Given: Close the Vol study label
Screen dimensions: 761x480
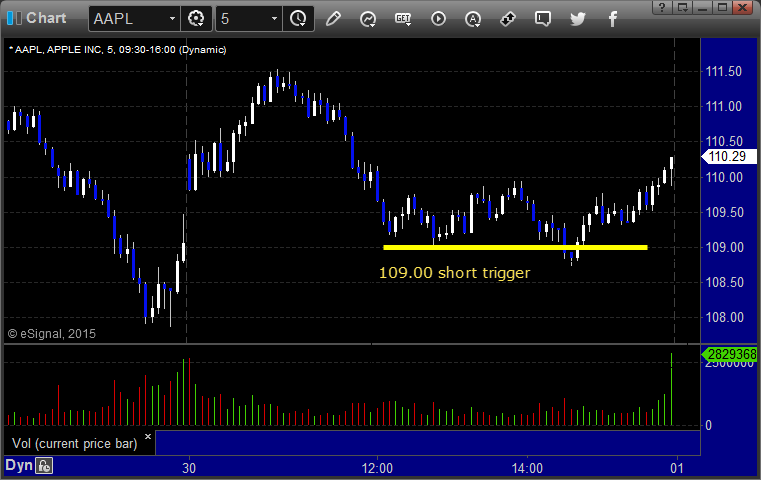Looking at the screenshot, I should point(148,436).
